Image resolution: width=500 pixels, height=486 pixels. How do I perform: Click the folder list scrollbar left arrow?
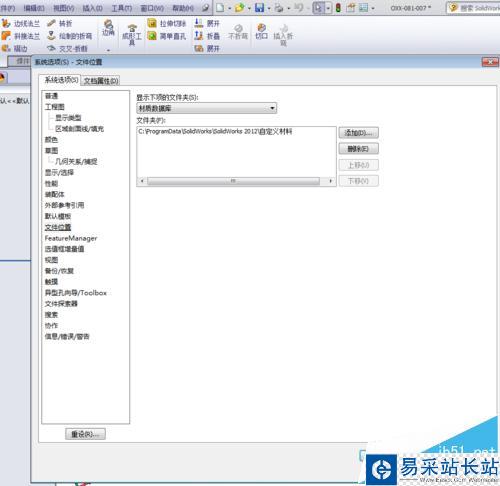pyautogui.click(x=142, y=181)
